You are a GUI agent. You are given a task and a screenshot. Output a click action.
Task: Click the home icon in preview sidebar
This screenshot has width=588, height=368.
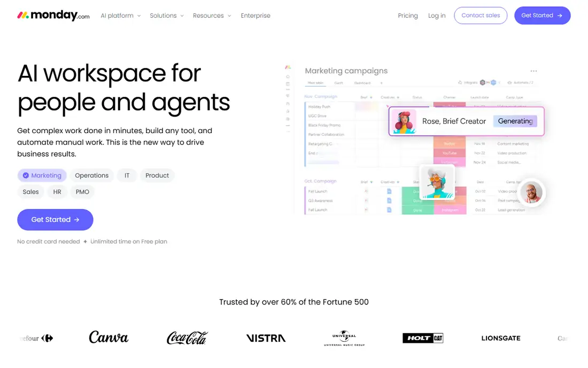(288, 76)
